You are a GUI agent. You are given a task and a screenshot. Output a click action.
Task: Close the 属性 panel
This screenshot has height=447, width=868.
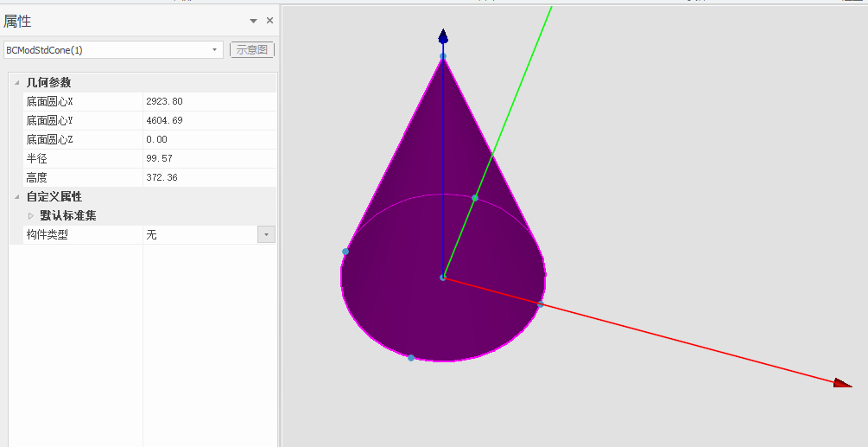(269, 21)
